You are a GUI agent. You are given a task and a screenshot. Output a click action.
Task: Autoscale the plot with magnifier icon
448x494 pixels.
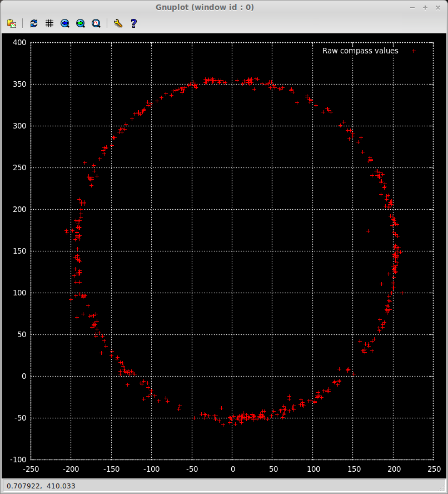[x=96, y=23]
